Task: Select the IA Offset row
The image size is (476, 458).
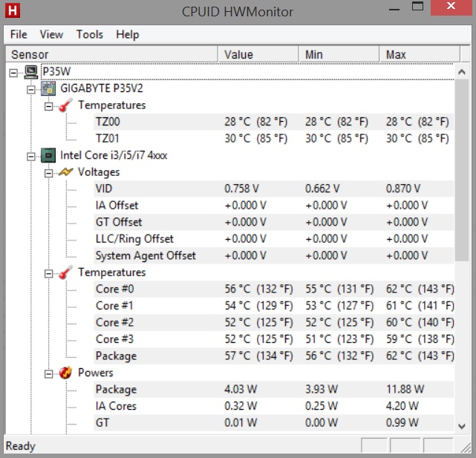Action: tap(273, 206)
